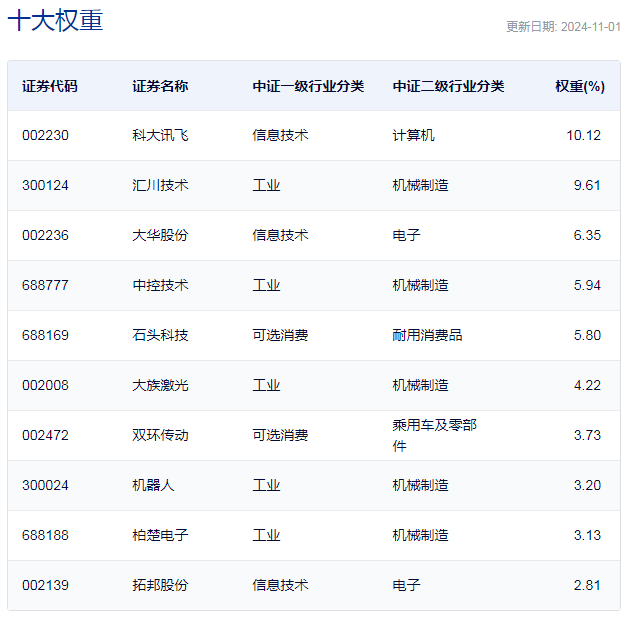Click 工业 in the 机器人 row

266,485
